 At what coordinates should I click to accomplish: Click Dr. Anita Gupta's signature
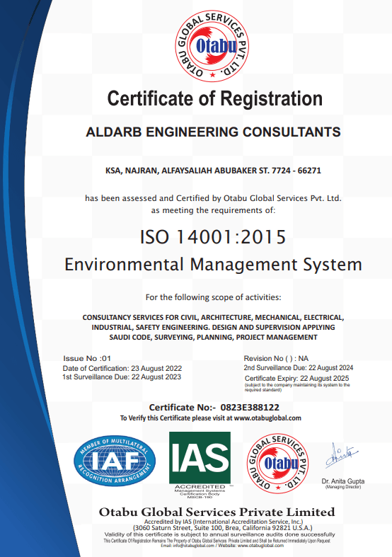coord(341,455)
